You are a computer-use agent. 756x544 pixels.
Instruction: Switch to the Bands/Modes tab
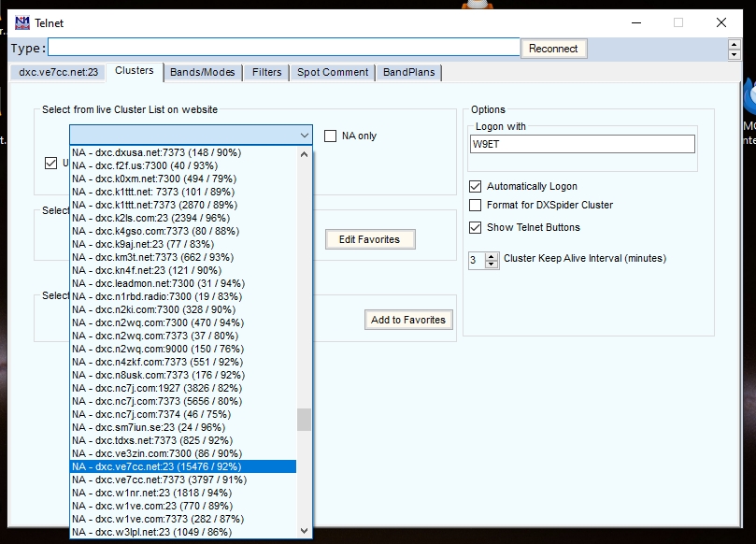click(x=204, y=72)
